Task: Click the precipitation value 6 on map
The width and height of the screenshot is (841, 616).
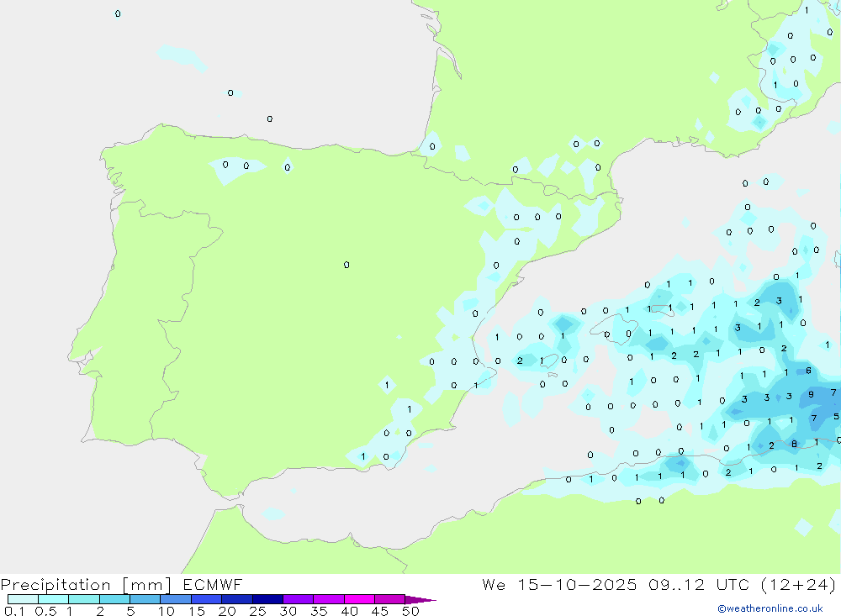Action: (x=808, y=371)
